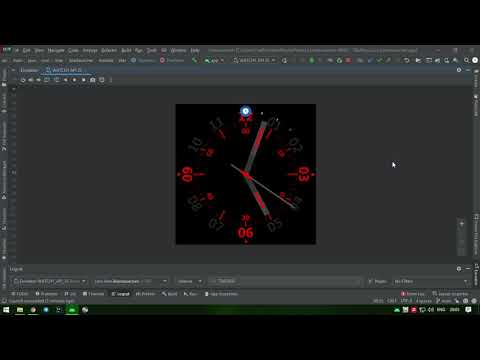Screen dimensions: 480x360
Task: Click the Search Everywhere magnifier icon
Action: point(466,60)
